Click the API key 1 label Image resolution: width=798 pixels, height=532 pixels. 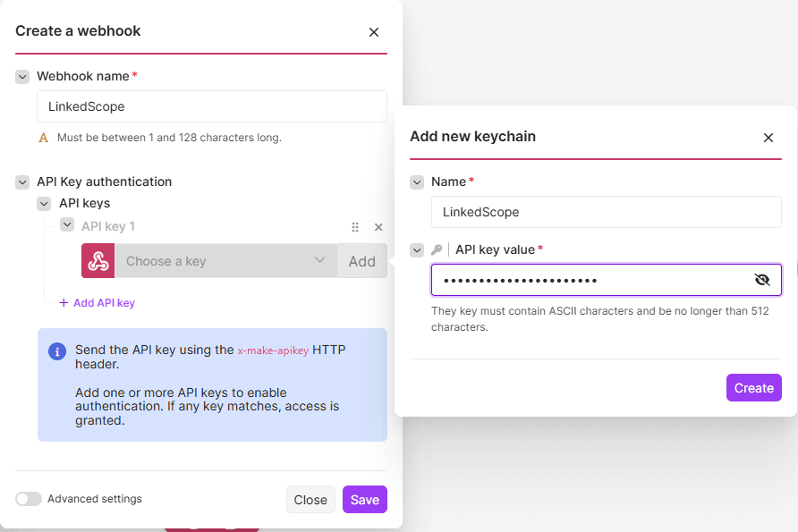click(x=108, y=226)
